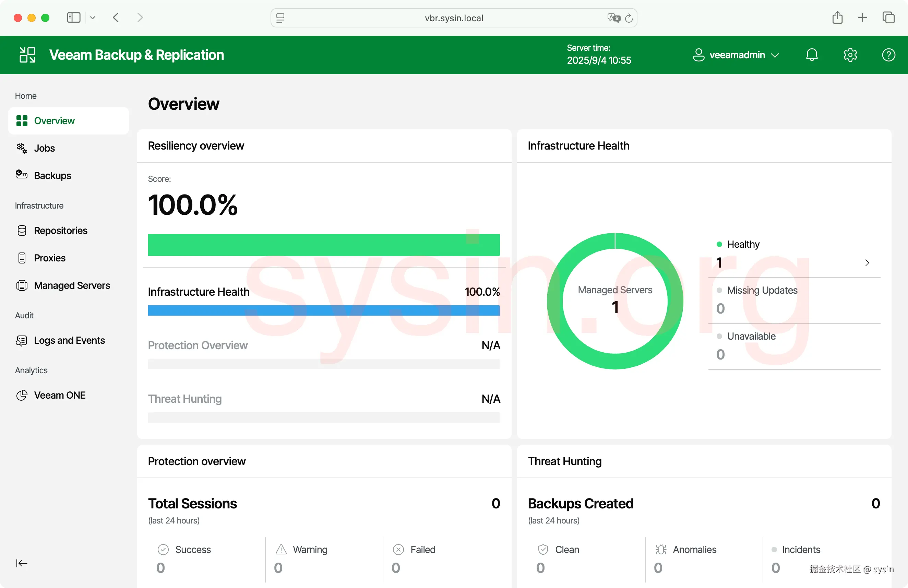Open the sidebar options dropdown arrow

92,17
